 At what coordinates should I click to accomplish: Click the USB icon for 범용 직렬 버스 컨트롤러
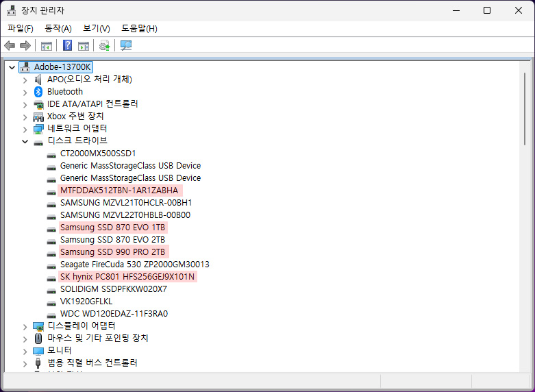38,363
